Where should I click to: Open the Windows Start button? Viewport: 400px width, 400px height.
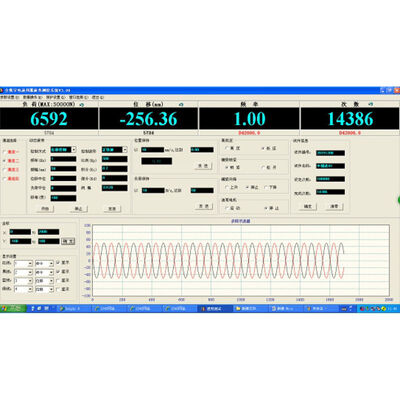[x=13, y=309]
